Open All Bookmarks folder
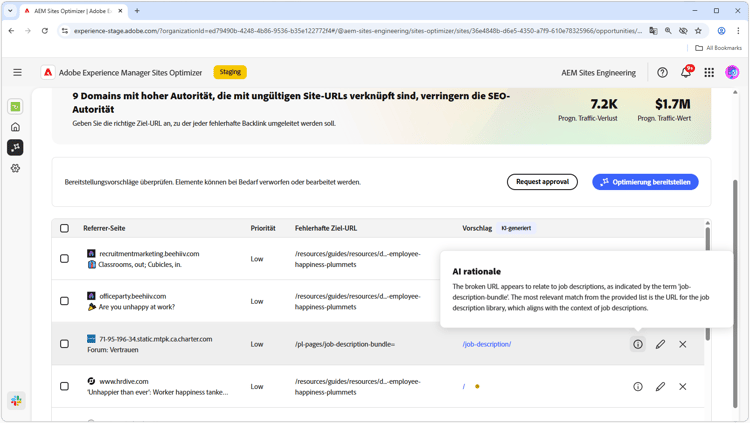This screenshot has width=750, height=423. [x=718, y=48]
